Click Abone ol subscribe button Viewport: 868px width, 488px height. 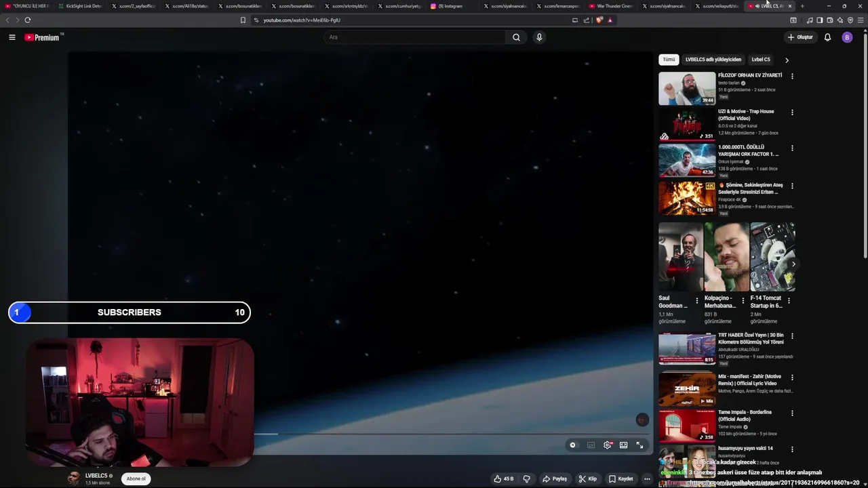pos(136,479)
